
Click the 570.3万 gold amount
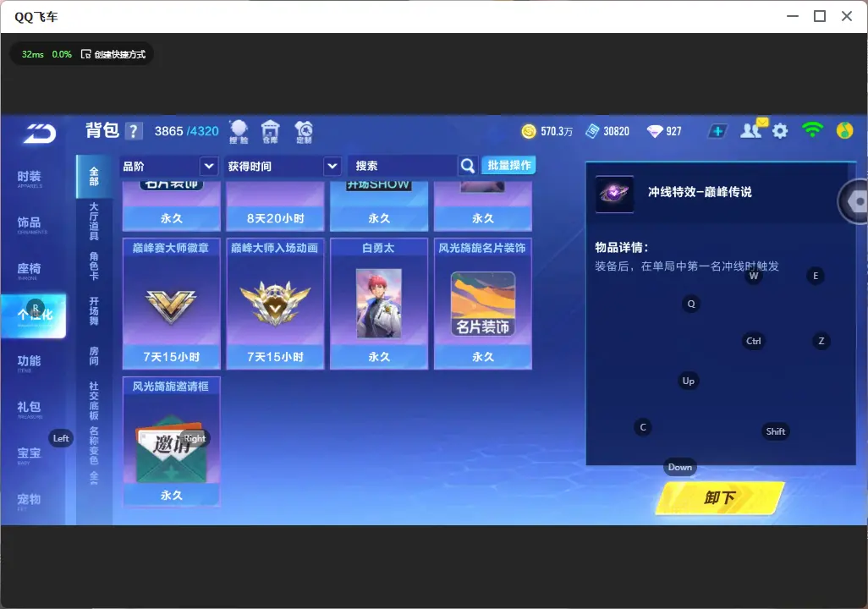click(x=557, y=131)
